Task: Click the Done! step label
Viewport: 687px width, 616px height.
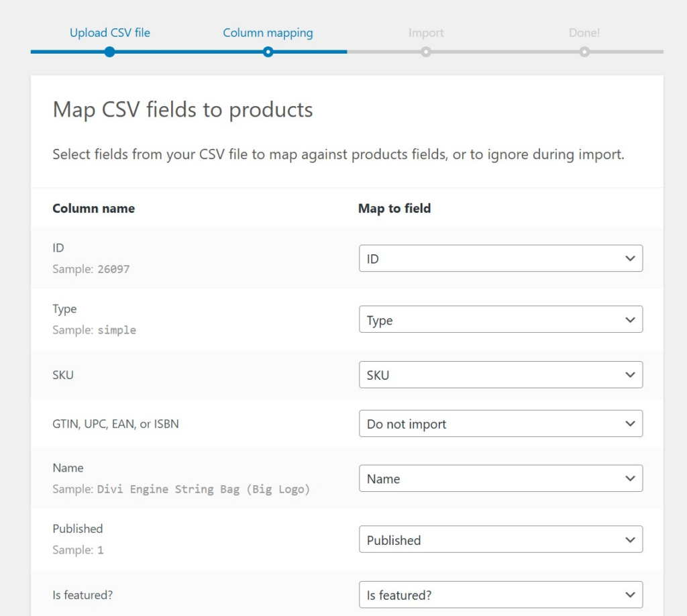Action: (584, 32)
